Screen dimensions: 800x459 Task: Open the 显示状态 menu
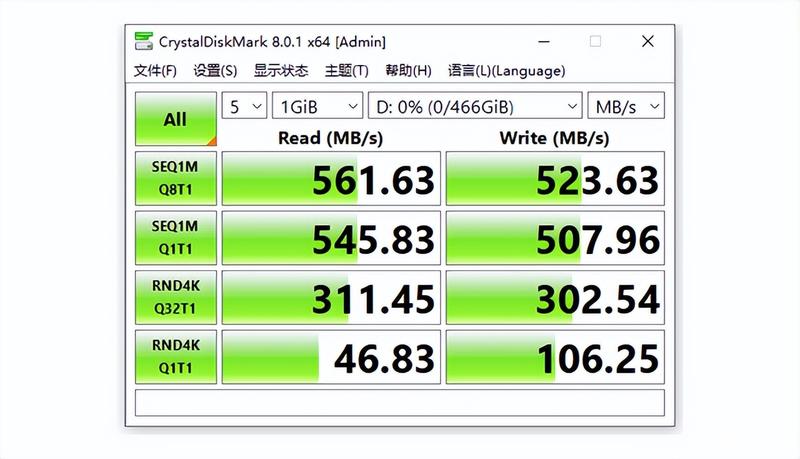[281, 70]
